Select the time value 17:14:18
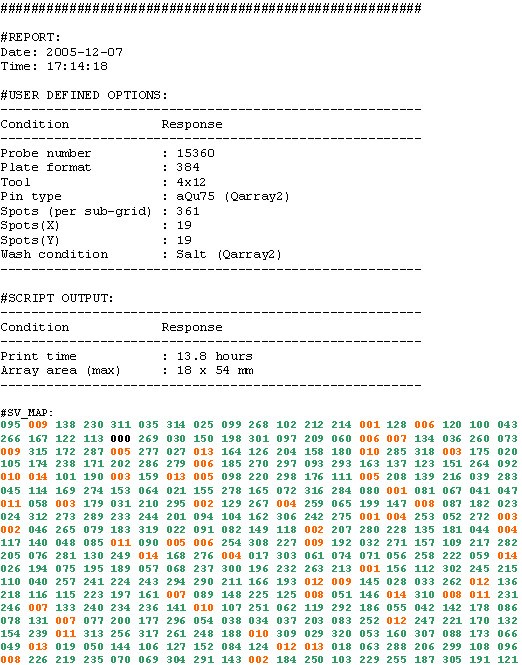This screenshot has width=522, height=665. pos(77,66)
